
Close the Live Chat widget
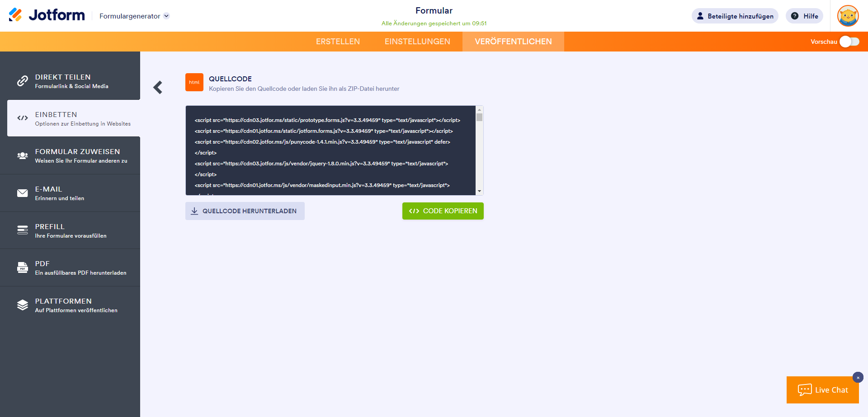click(x=858, y=377)
